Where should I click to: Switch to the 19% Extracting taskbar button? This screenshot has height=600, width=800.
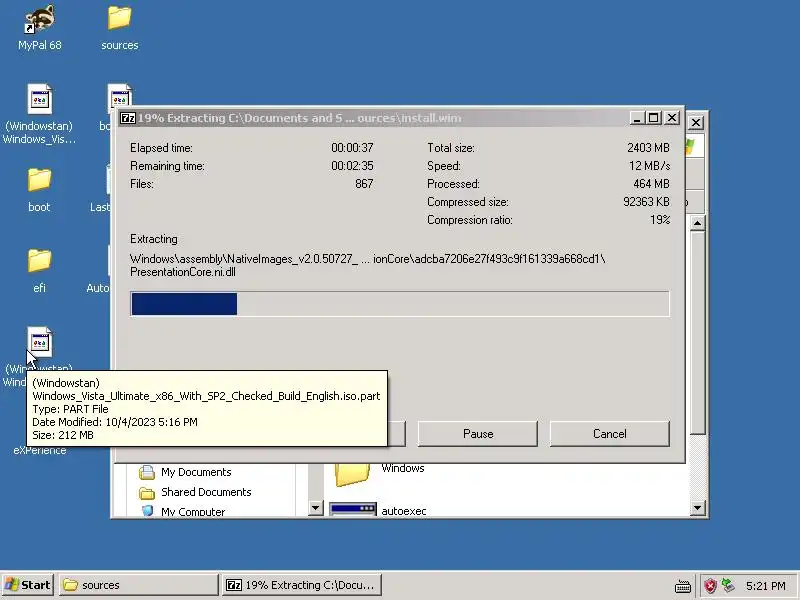pyautogui.click(x=302, y=585)
